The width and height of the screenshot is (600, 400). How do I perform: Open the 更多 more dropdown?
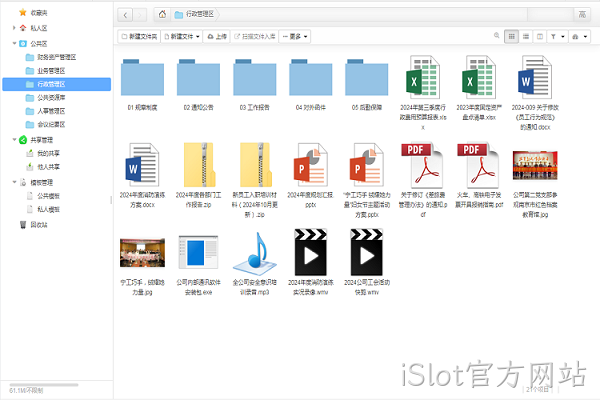pyautogui.click(x=295, y=37)
